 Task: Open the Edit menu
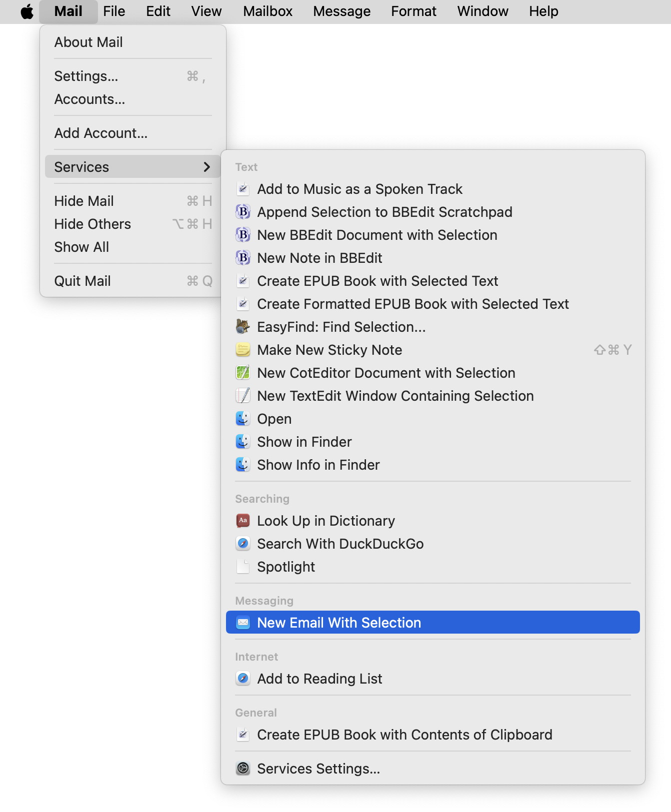pos(158,11)
